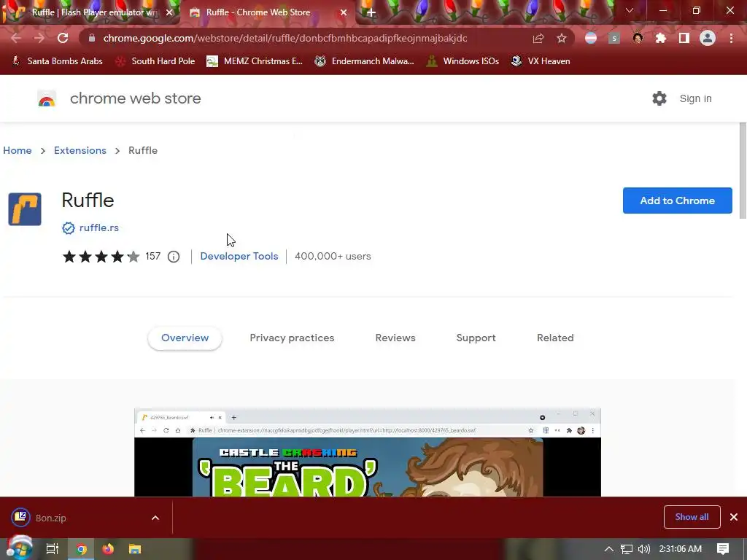Click the taskbar clock 2:31:06 AM
The height and width of the screenshot is (560, 747).
tap(681, 549)
